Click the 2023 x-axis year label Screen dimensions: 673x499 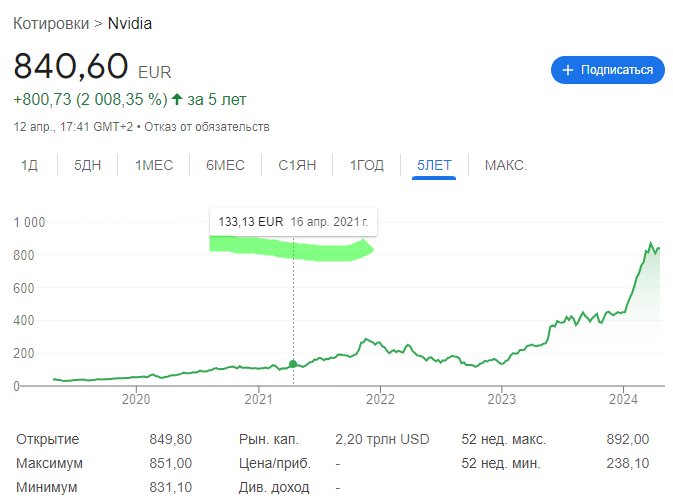point(502,399)
